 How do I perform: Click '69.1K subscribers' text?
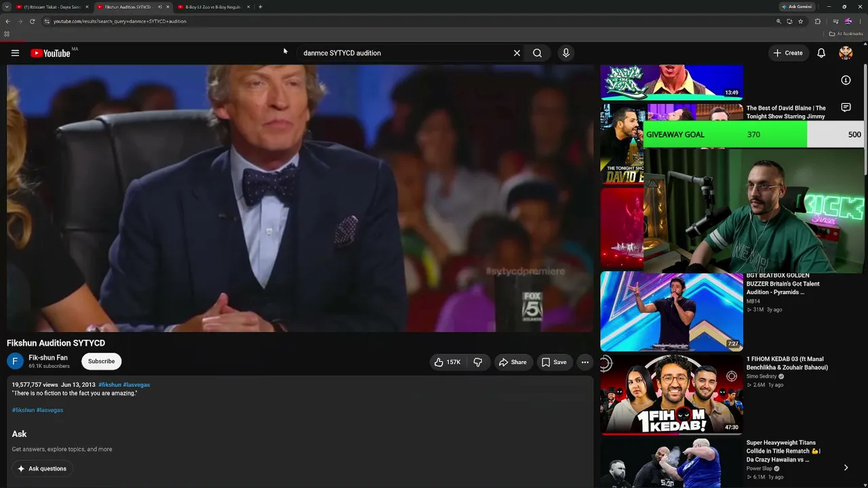coord(49,366)
